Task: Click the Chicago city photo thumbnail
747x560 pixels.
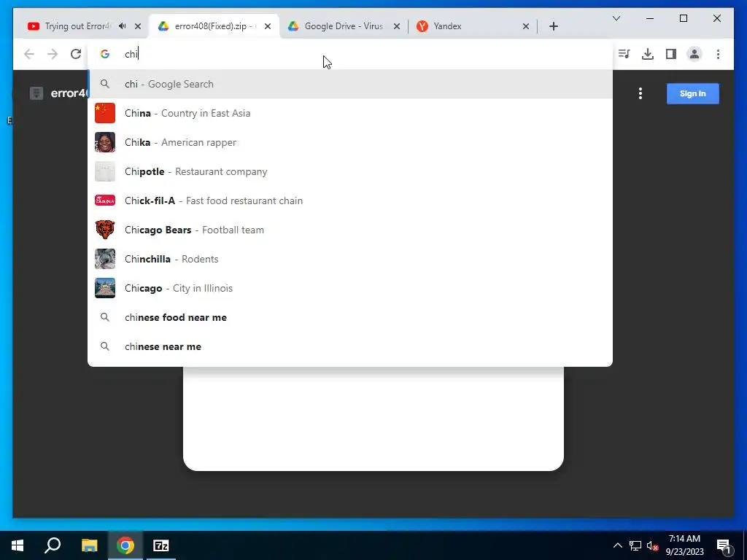Action: click(105, 288)
